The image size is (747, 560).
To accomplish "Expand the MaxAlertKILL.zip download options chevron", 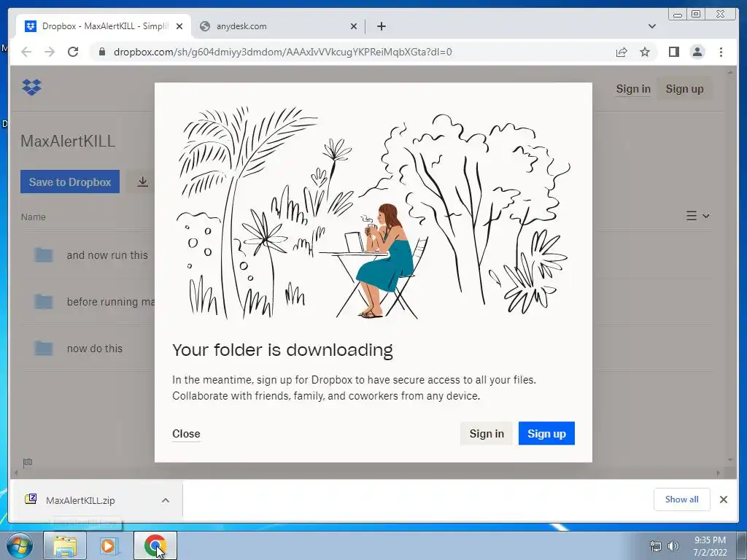I will point(166,500).
